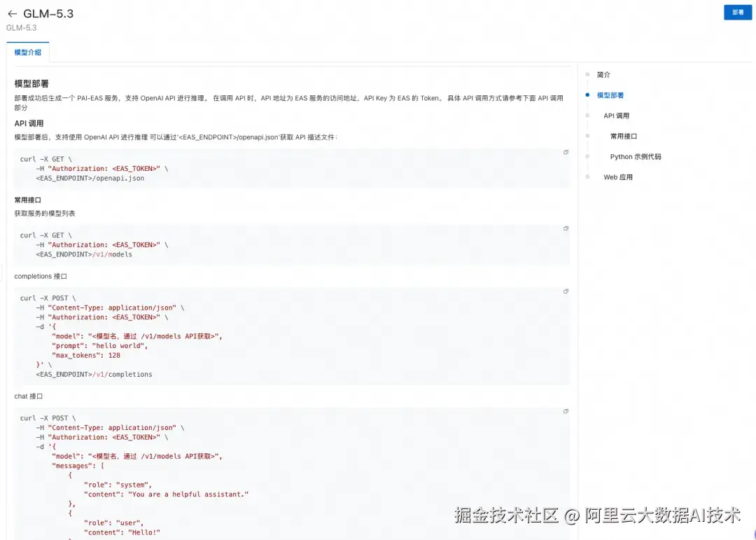
Task: Copy the /v1/models curl code block
Action: (x=566, y=228)
